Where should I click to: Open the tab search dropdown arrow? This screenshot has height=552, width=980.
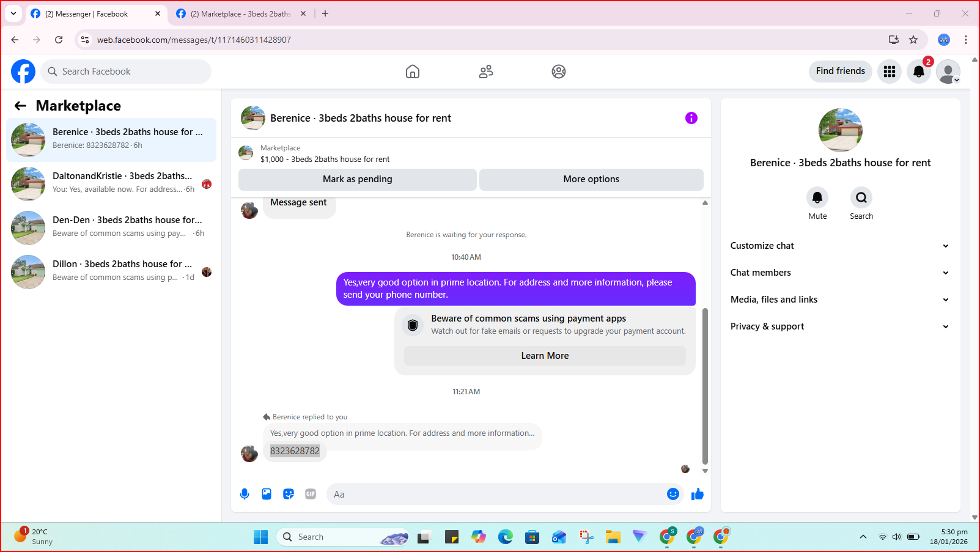coord(13,13)
